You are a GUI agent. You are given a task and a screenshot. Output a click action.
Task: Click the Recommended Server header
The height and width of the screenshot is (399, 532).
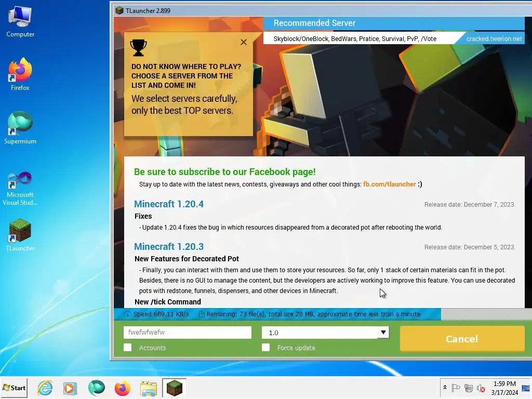pos(314,23)
